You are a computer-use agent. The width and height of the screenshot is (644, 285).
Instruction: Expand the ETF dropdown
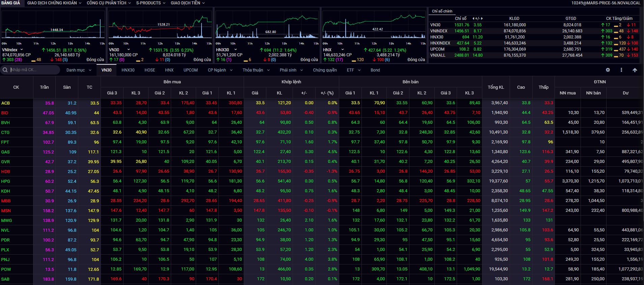point(354,70)
